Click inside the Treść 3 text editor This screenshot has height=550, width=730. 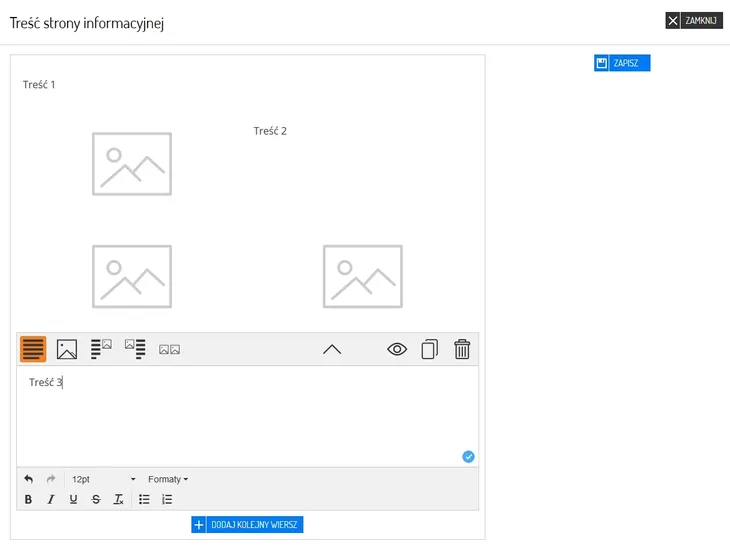coord(247,416)
